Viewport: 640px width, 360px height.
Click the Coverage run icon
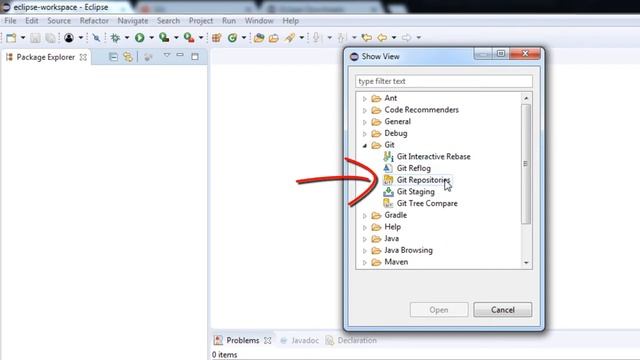click(164, 38)
